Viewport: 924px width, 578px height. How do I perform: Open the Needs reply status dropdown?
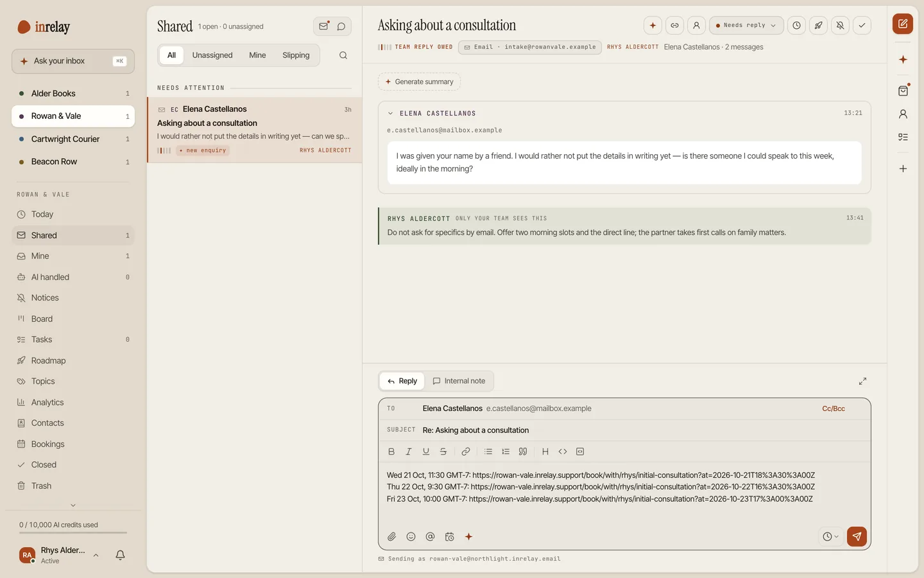click(746, 26)
